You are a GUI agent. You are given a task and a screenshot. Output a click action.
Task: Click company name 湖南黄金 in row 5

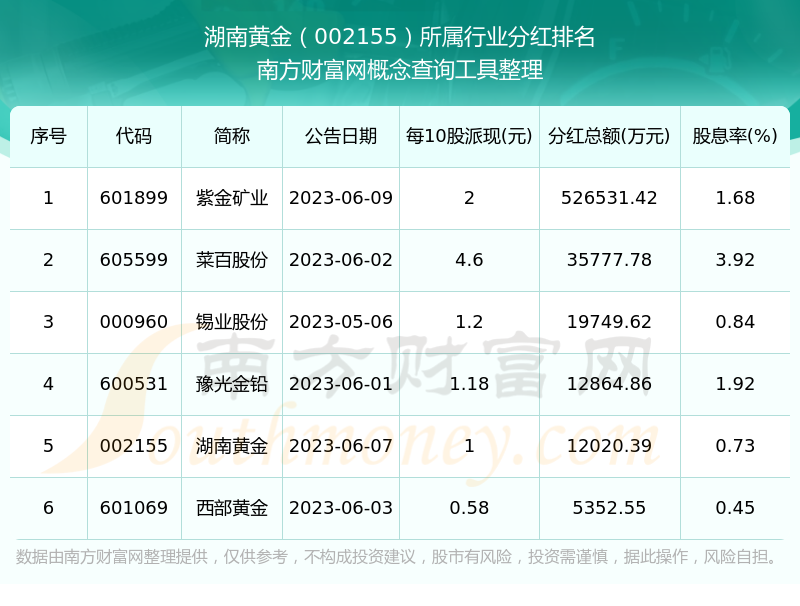[232, 446]
